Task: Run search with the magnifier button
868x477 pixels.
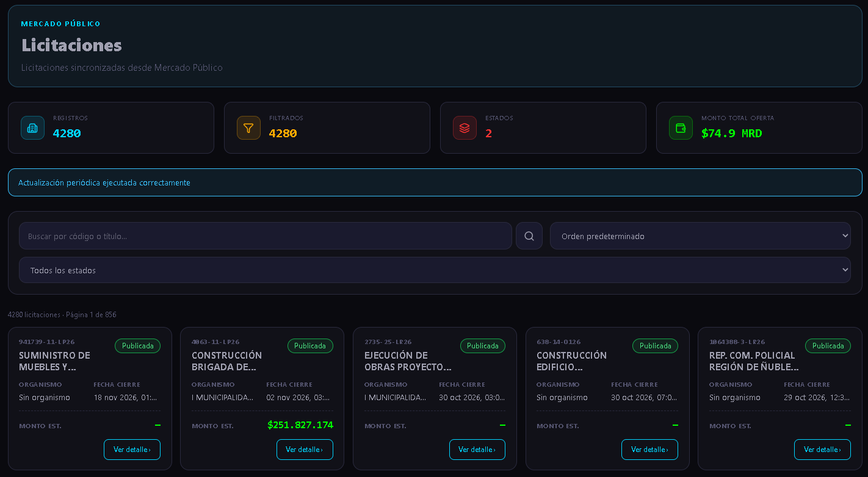Action: pos(529,236)
